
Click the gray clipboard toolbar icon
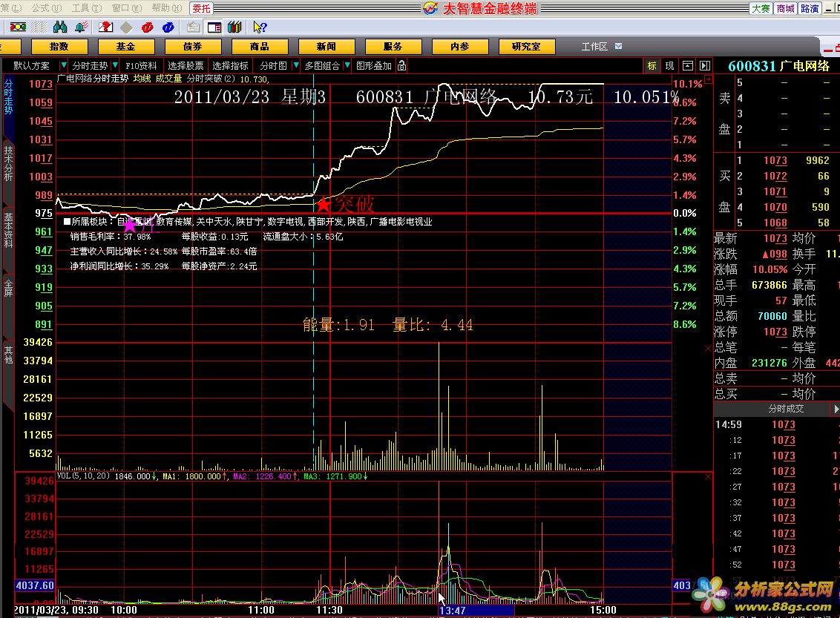point(194,27)
